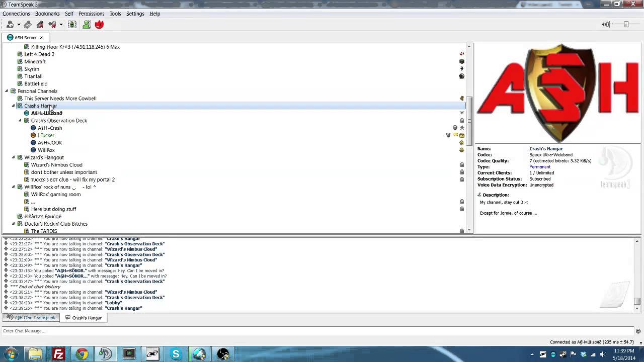This screenshot has width=644, height=362.
Task: Collapse the Wizard's Hangout channel
Action: click(14, 157)
